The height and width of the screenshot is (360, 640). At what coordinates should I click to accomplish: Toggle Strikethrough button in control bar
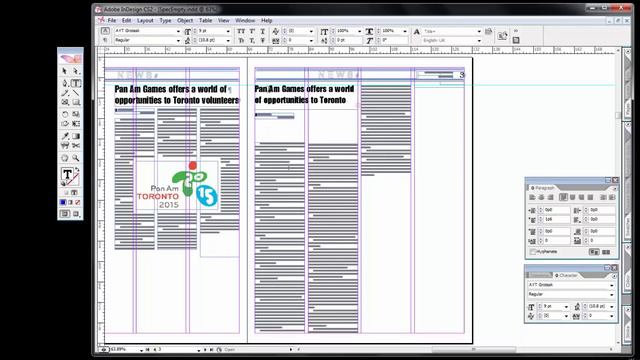[263, 40]
